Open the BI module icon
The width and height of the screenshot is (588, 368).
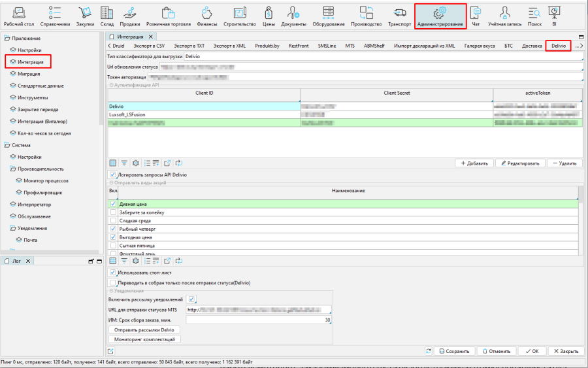click(x=554, y=16)
